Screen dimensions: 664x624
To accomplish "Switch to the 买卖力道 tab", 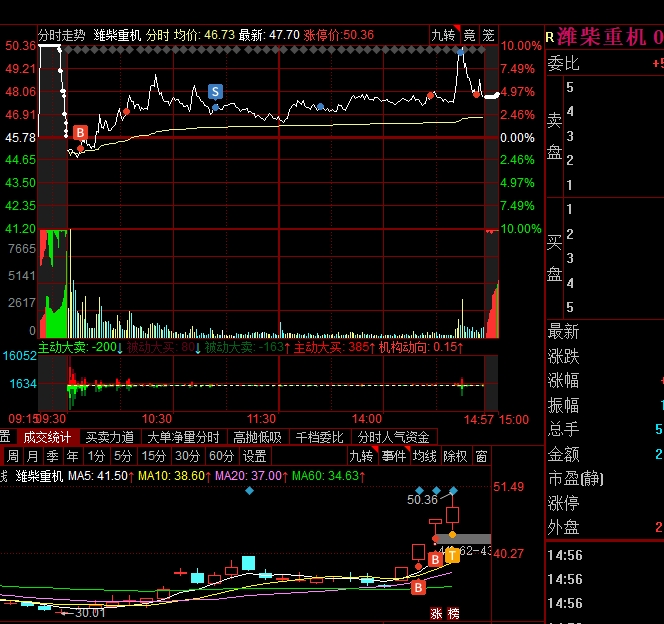I will 110,437.
